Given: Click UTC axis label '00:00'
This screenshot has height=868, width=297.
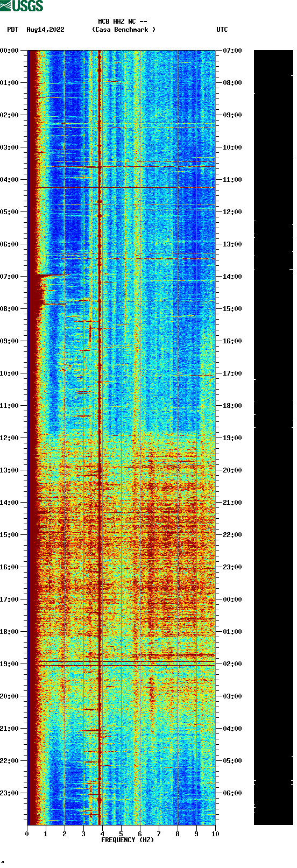Looking at the screenshot, I should 232,599.
